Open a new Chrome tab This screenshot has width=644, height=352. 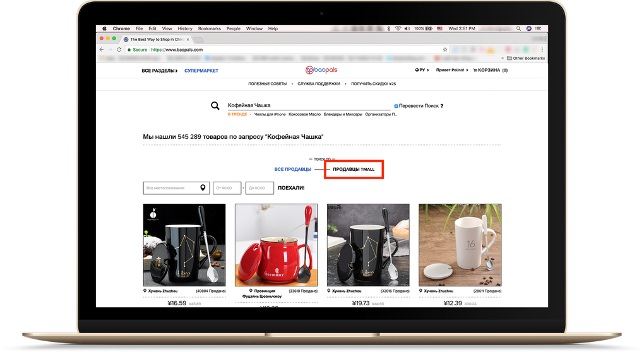click(199, 40)
